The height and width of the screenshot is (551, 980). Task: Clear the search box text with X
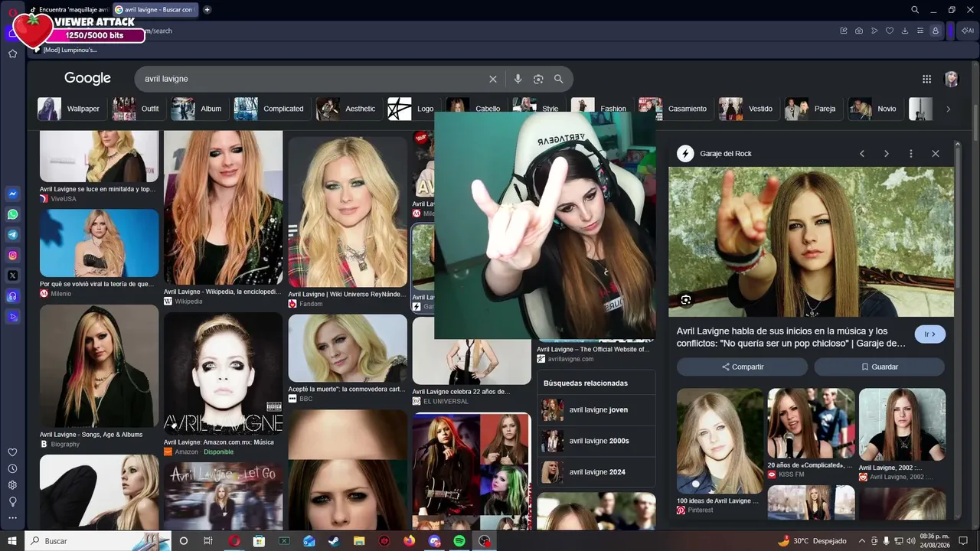(493, 79)
